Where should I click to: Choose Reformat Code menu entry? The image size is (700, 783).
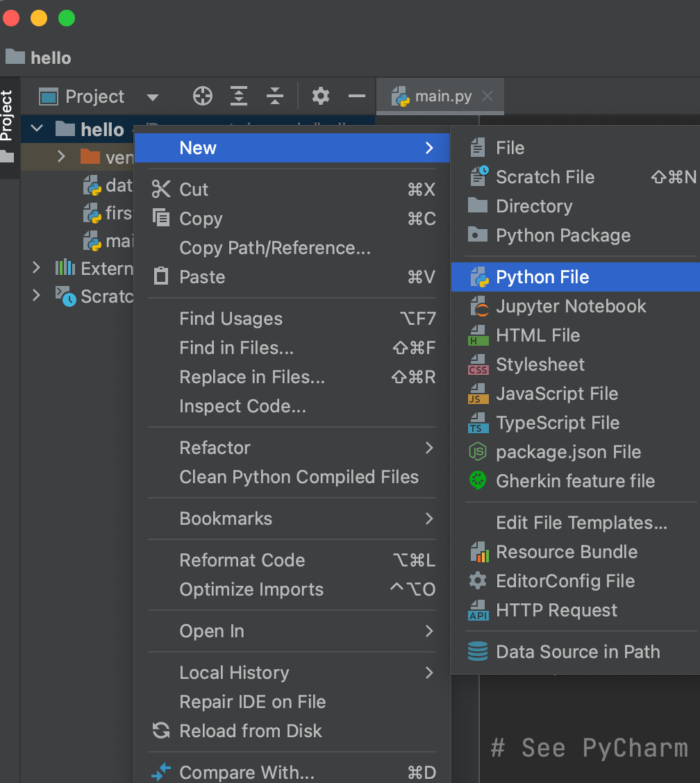(x=292, y=560)
